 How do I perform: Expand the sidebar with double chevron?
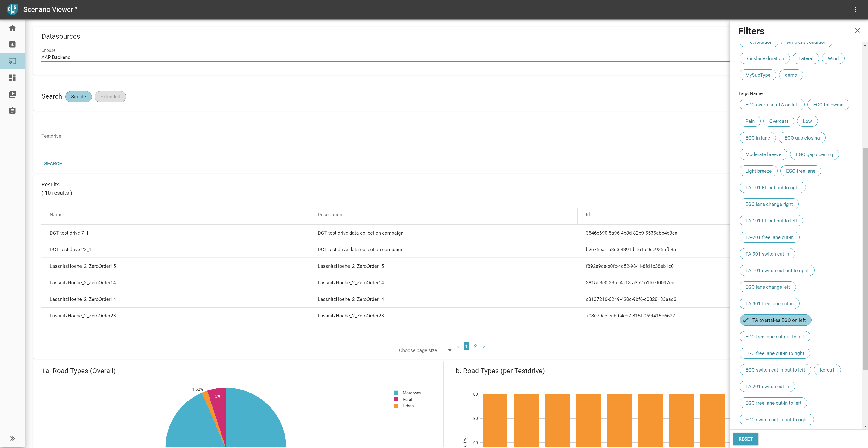pos(12,439)
